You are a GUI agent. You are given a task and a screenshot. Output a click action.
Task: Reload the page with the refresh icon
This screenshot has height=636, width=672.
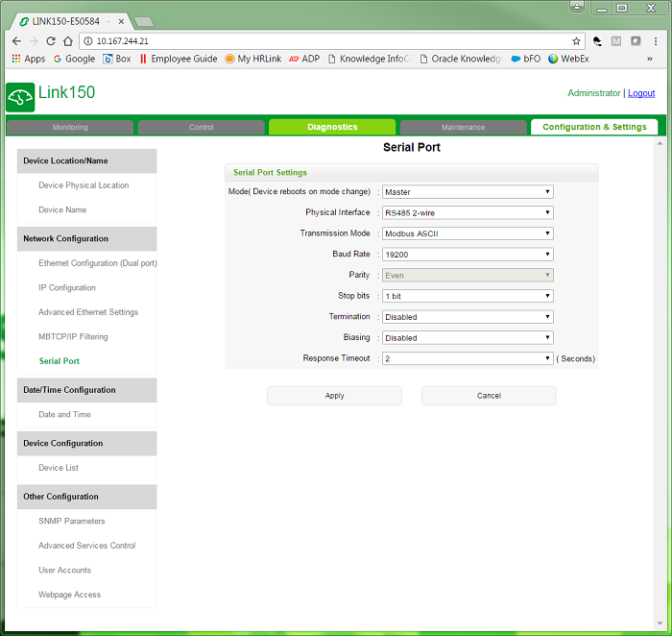[51, 41]
